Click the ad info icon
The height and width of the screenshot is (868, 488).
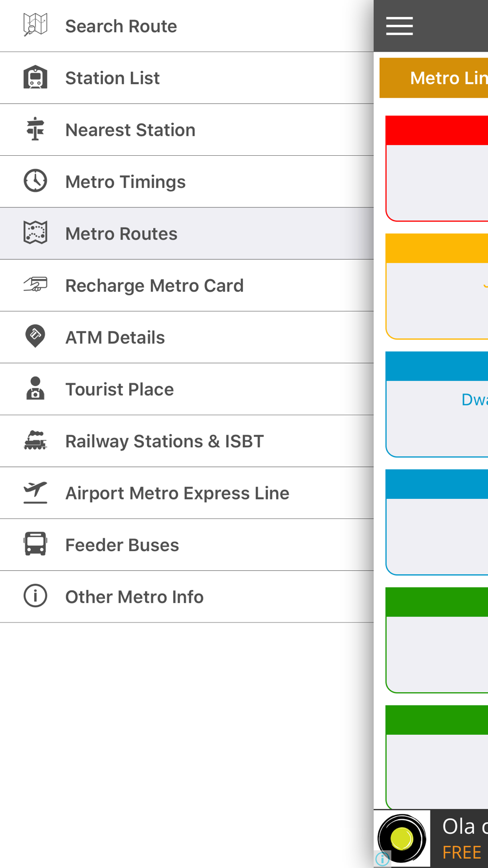coord(383,859)
